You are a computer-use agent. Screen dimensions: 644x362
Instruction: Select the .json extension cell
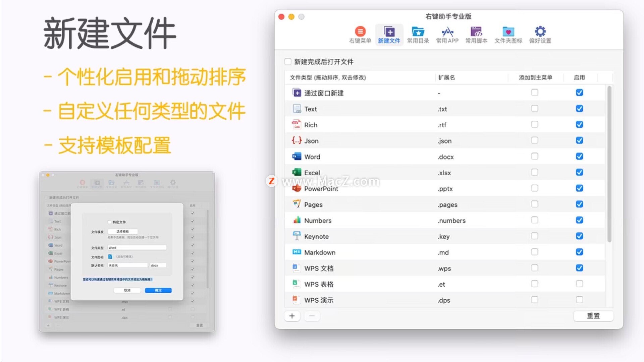click(445, 141)
